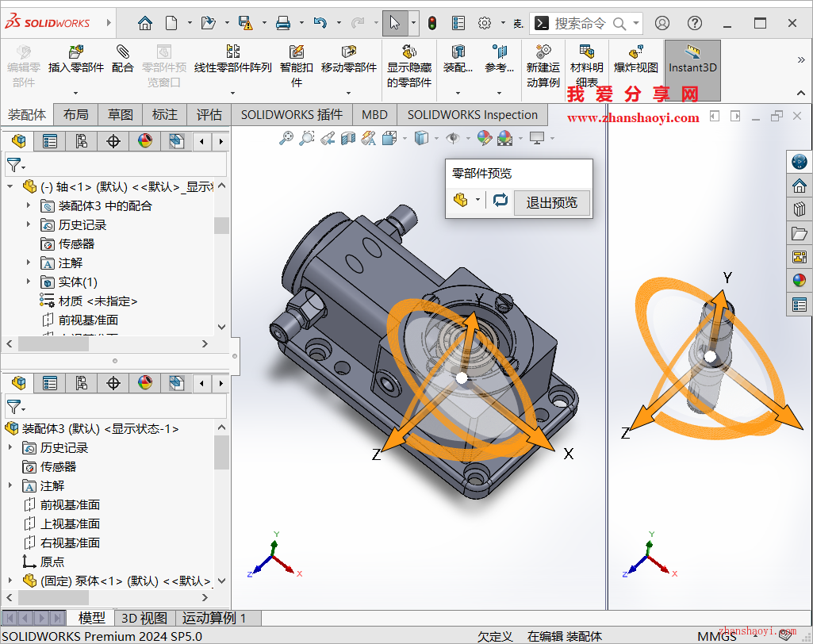
Task: Expand the Display Style dropdown arrow
Action: tap(436, 137)
